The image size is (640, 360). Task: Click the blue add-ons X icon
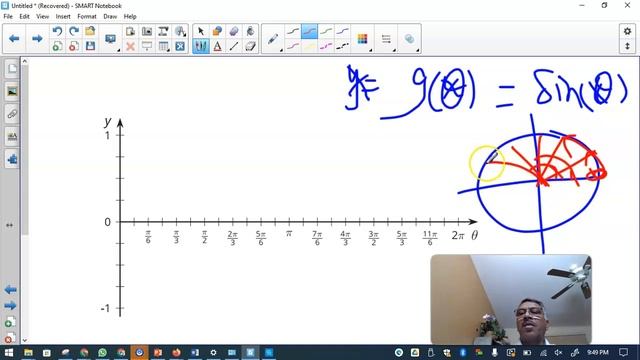click(x=180, y=46)
